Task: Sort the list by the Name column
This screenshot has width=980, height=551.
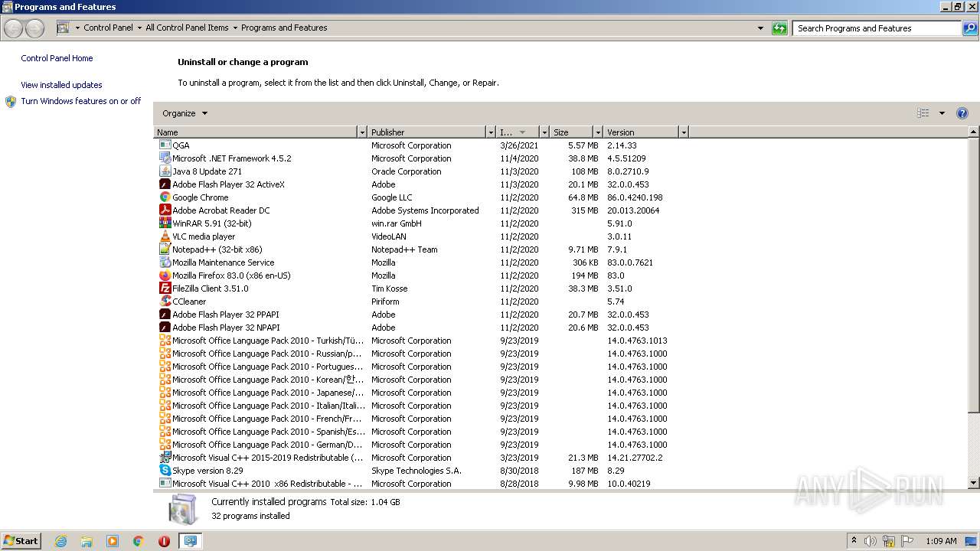Action: [256, 132]
